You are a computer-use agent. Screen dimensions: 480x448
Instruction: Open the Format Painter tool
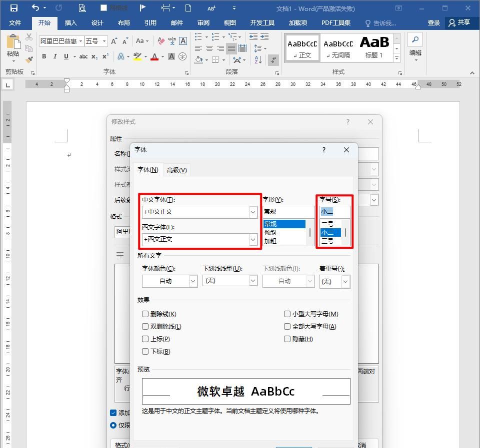pyautogui.click(x=28, y=59)
